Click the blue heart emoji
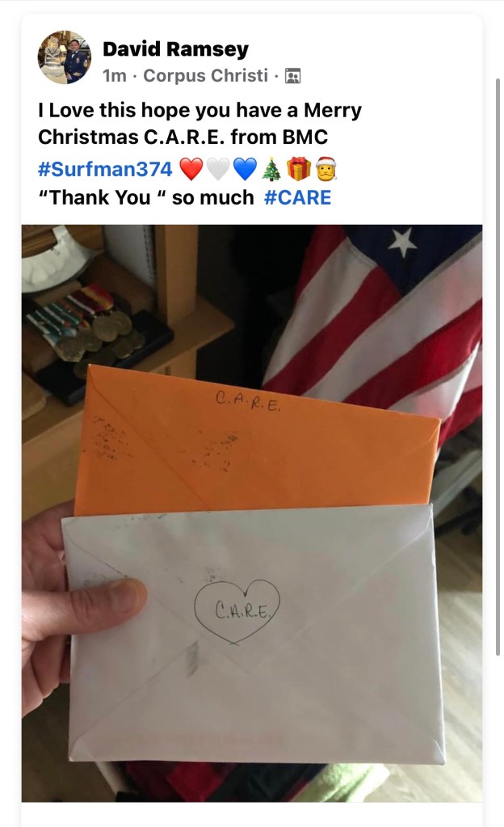Screen dimensions: 504x827 pyautogui.click(x=245, y=169)
